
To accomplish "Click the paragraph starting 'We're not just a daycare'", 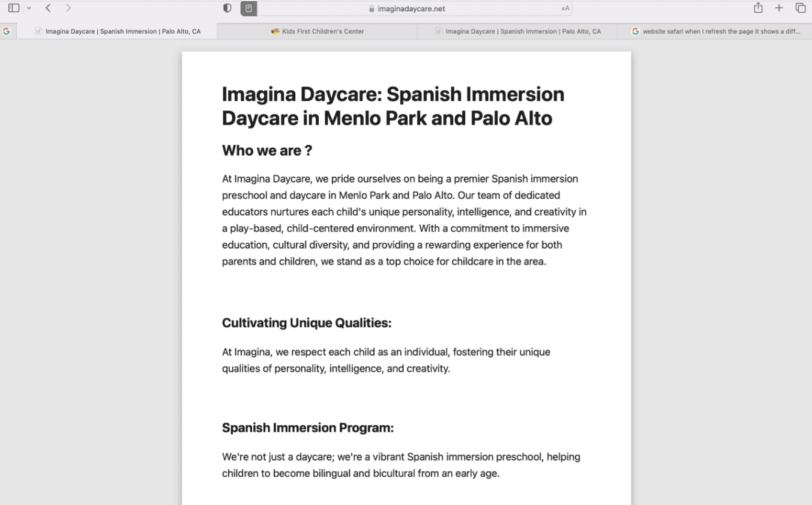I will (x=401, y=465).
